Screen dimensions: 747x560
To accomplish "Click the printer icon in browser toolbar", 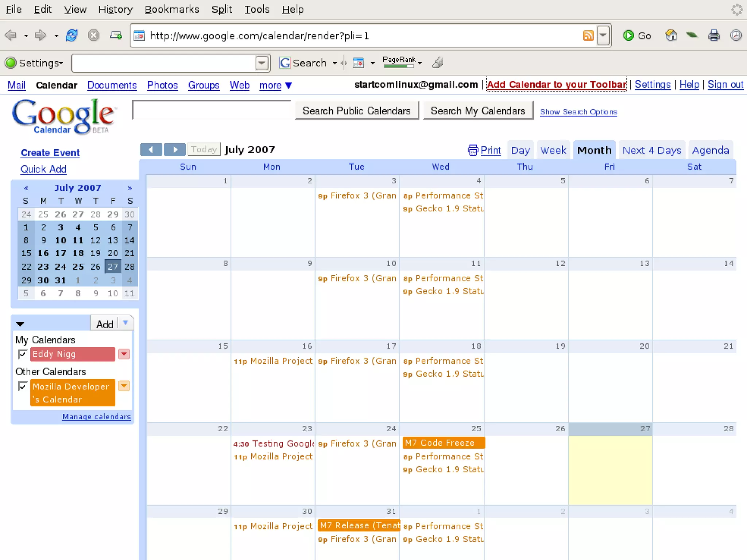I will [x=714, y=35].
